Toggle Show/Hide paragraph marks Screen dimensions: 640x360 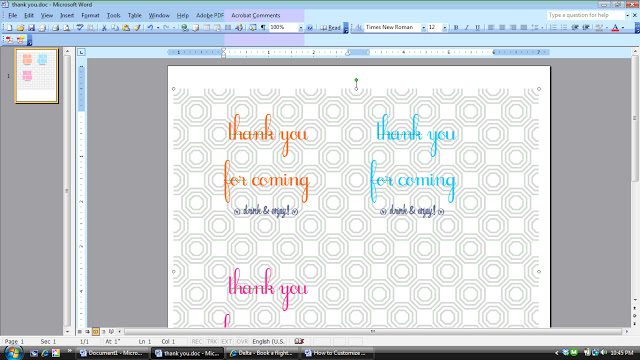263,28
